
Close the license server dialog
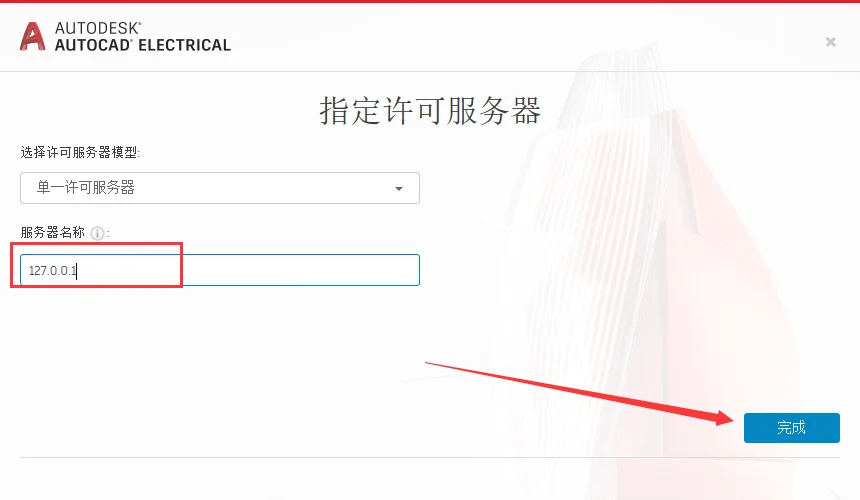click(830, 42)
